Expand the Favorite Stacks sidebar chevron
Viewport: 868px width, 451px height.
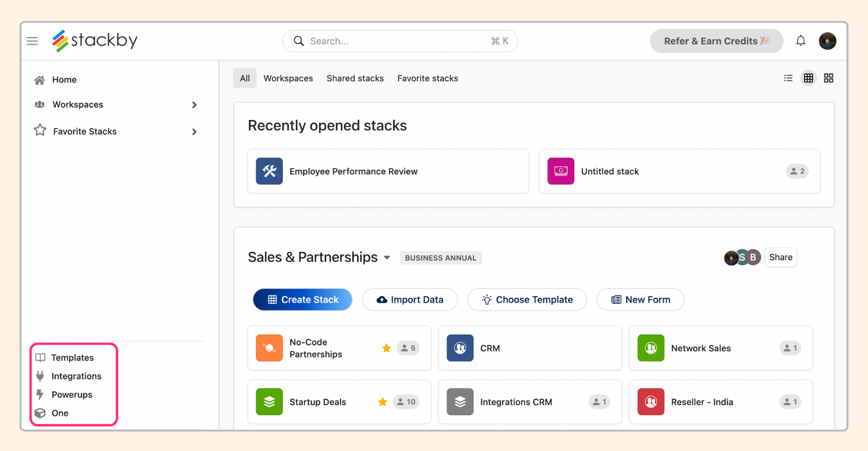(194, 131)
